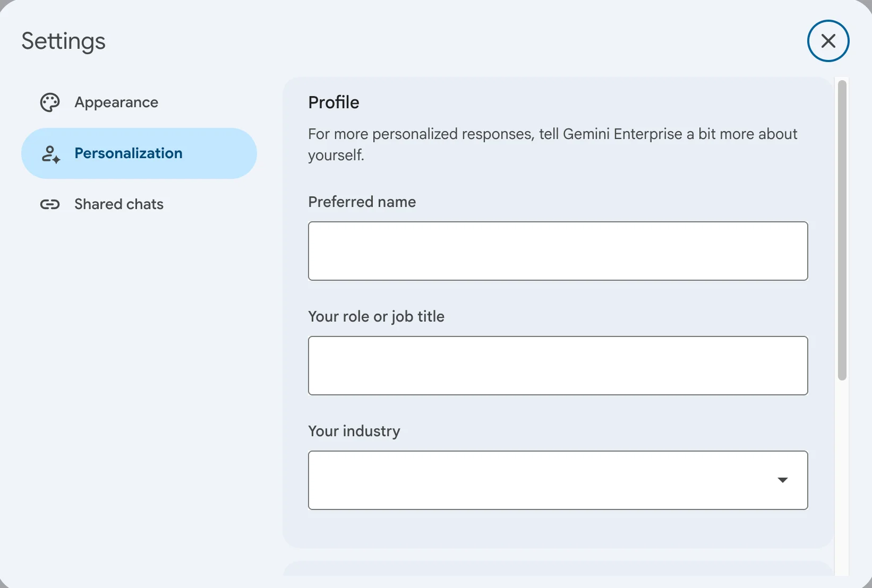Open the Appearance settings tab
872x588 pixels.
pyautogui.click(x=139, y=102)
